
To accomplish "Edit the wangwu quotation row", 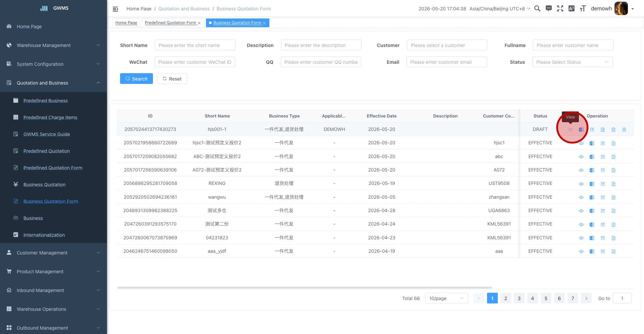I will 603,197.
